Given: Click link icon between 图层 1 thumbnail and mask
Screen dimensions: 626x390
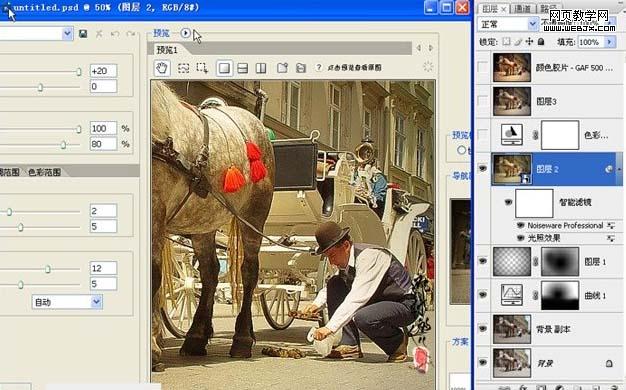Looking at the screenshot, I should [x=536, y=261].
